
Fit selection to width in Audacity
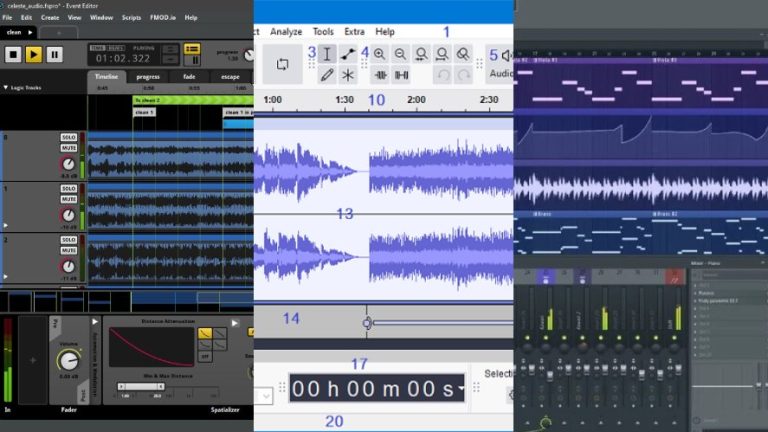click(421, 54)
